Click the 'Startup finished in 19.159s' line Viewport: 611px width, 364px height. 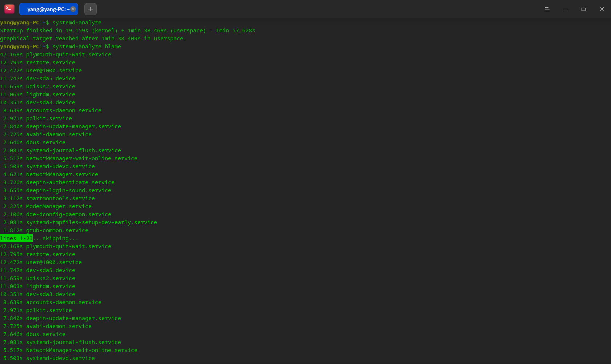(x=128, y=31)
